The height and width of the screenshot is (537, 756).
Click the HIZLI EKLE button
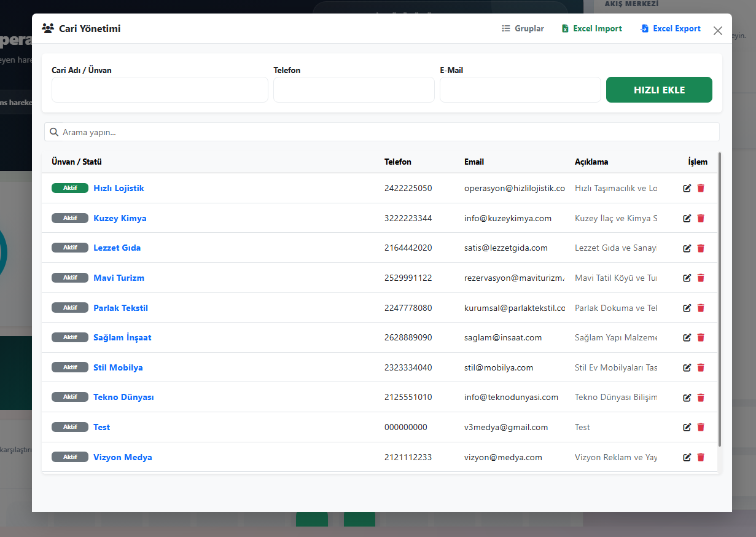(659, 90)
